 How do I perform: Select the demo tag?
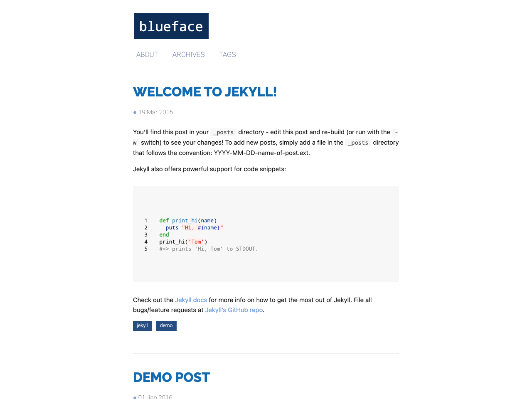point(166,326)
